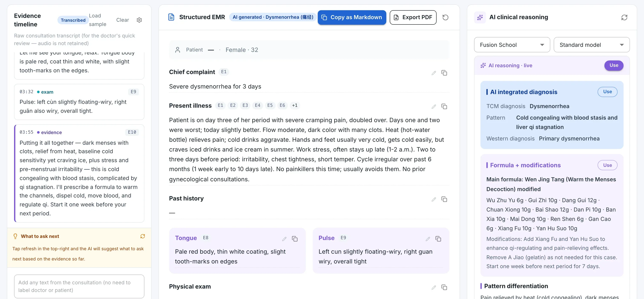The image size is (644, 299).
Task: Click reset icon beside Export PDF
Action: pos(445,17)
